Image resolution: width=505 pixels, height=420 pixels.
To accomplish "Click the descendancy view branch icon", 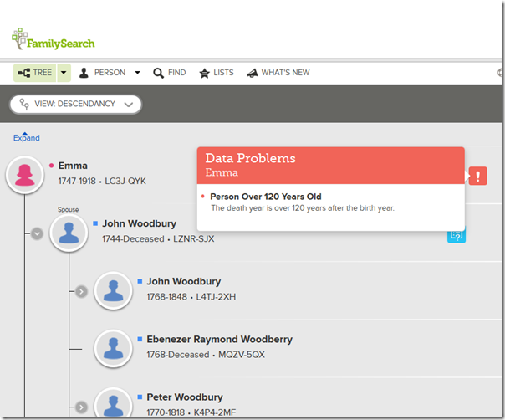I will (24, 104).
